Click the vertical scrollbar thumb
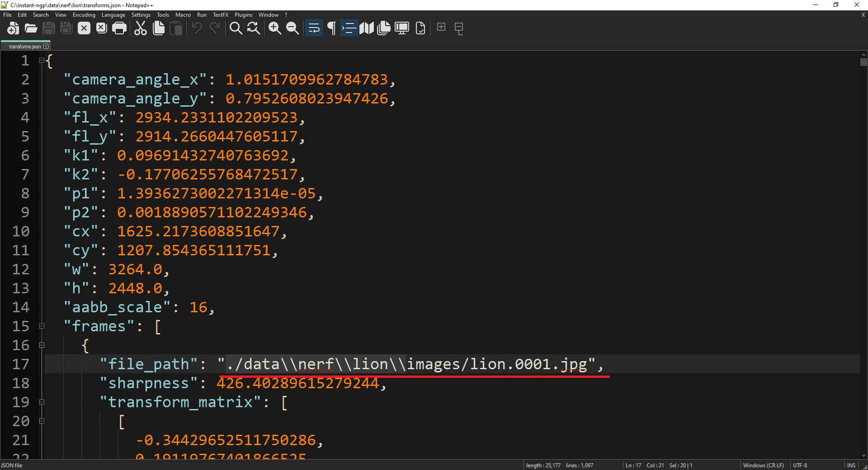The height and width of the screenshot is (470, 868). click(863, 62)
